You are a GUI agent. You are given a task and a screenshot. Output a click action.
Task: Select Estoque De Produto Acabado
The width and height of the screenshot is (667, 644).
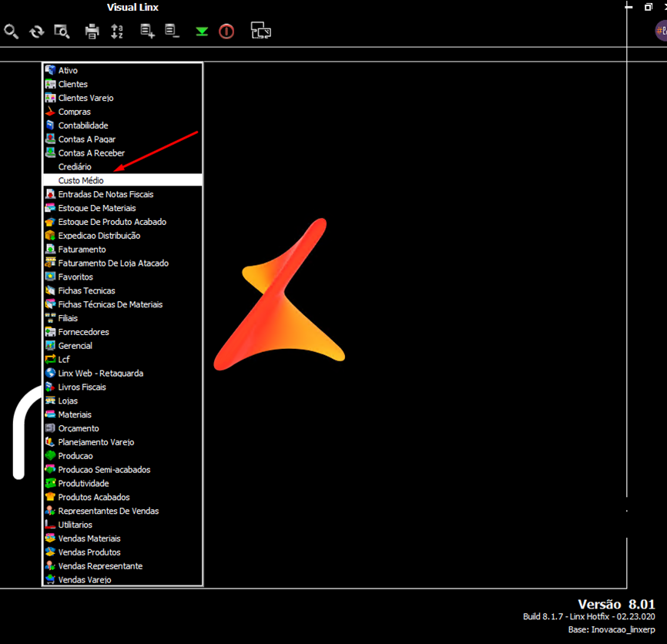tap(122, 222)
